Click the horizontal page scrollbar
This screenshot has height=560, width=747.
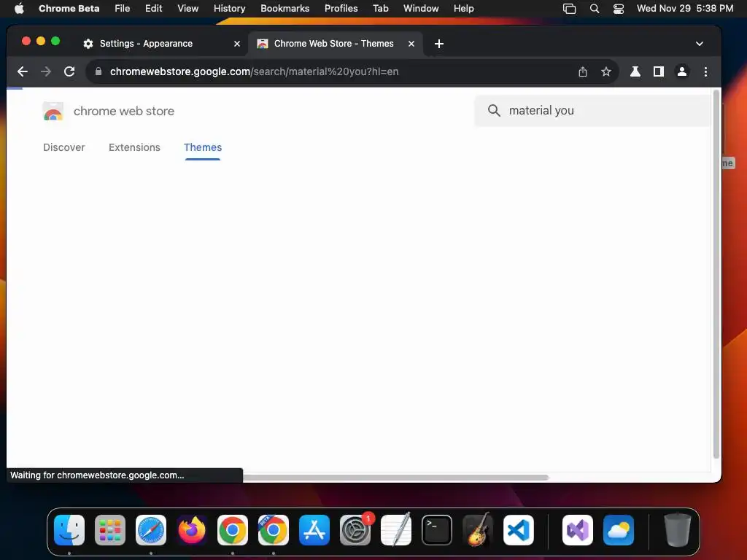[395, 477]
